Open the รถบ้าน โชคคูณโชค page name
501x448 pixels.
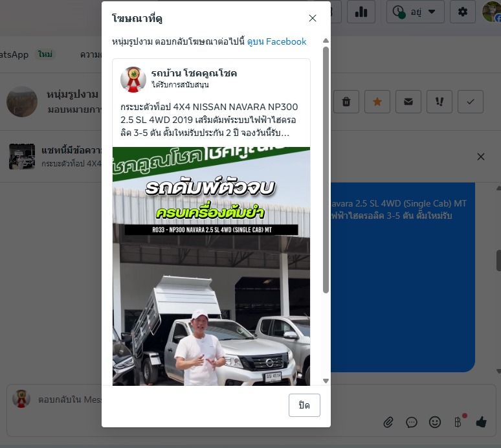point(194,73)
